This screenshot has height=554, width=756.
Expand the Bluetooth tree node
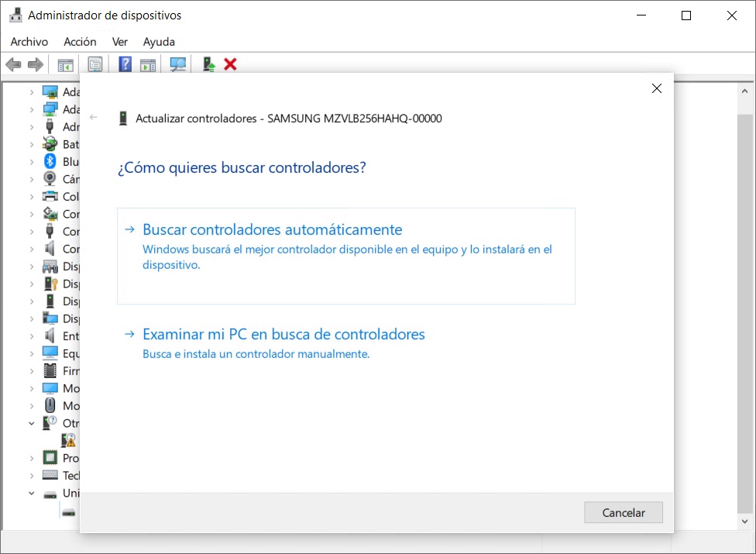(32, 162)
